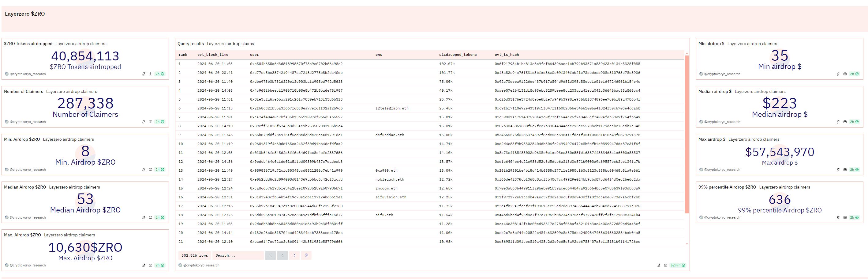Viewport: 868px width, 279px height.
Task: Click the 'evt_tx_hash' column header
Action: 507,55
